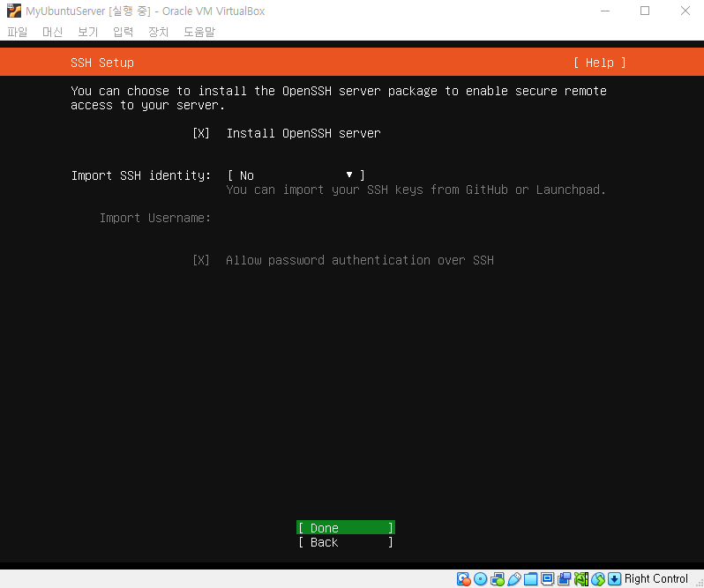Image resolution: width=704 pixels, height=588 pixels.
Task: Open the 보기 menu
Action: [87, 32]
